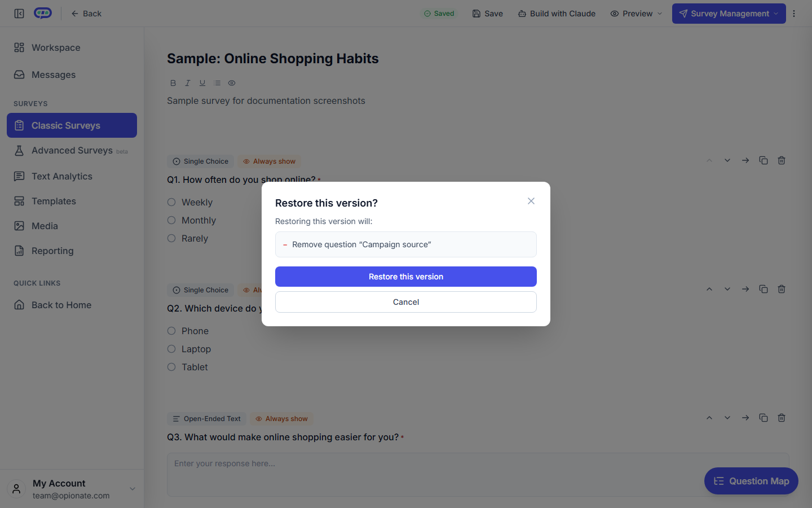Select the Phone radio option

pos(171,331)
